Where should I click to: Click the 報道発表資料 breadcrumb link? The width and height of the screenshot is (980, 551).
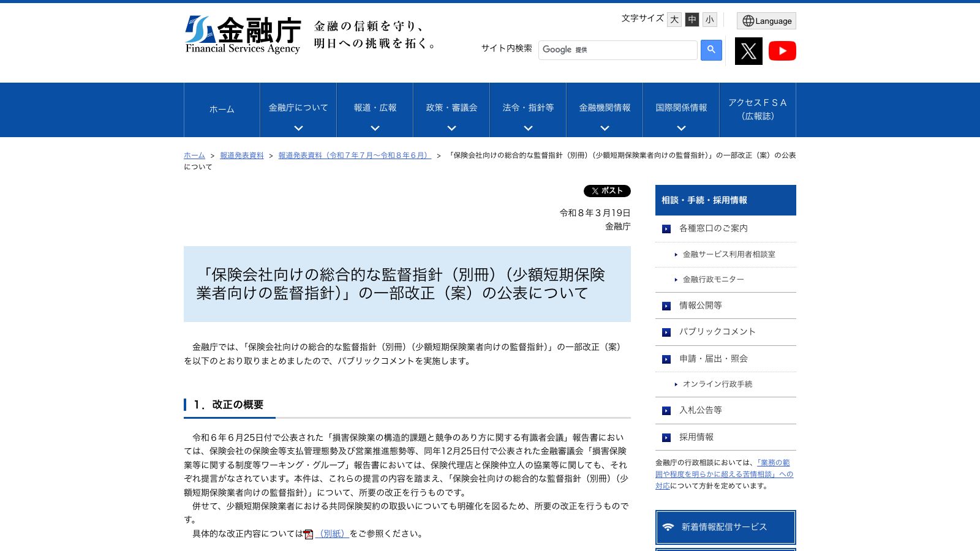coord(242,156)
